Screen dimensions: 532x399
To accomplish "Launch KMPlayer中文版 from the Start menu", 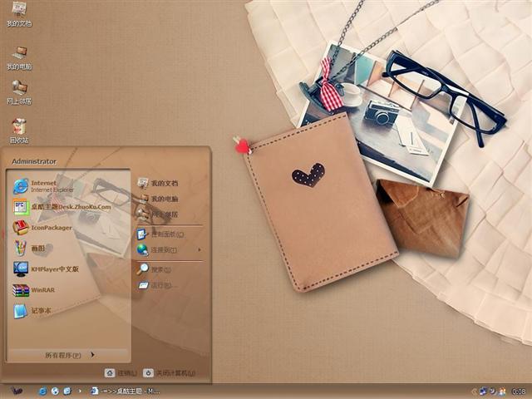I will 53,269.
